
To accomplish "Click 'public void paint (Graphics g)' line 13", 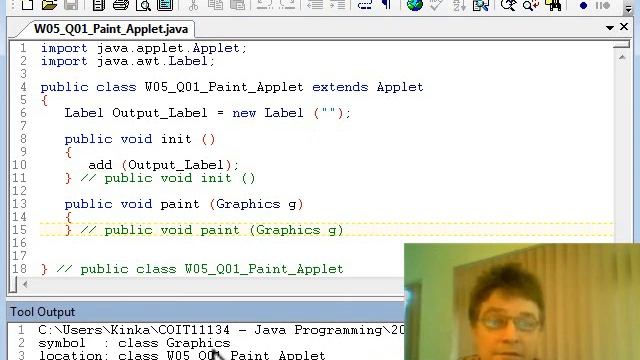I will pos(184,204).
